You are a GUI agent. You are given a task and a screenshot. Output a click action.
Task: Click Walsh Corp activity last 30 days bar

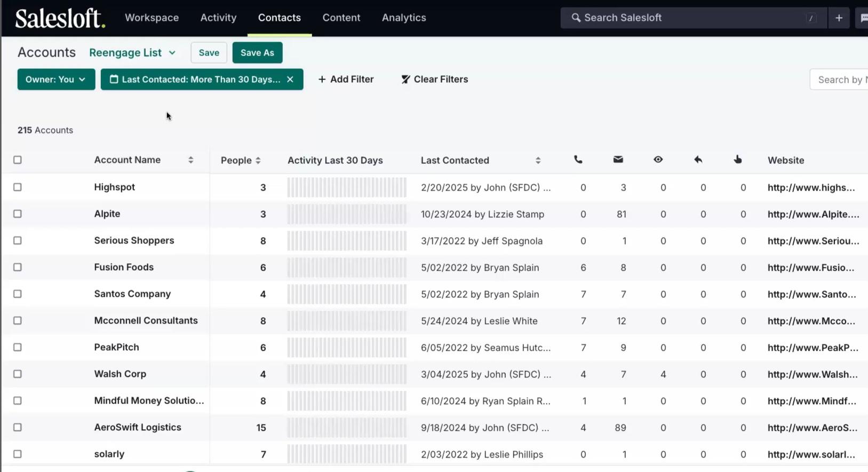pos(347,374)
